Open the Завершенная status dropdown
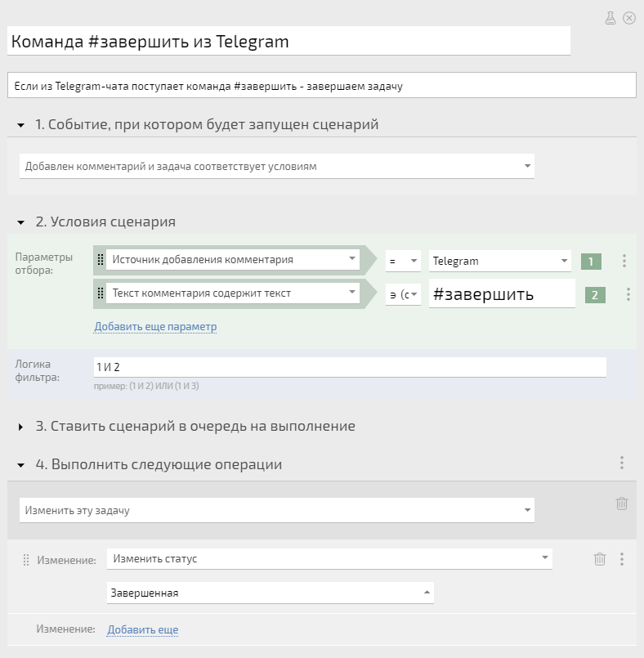This screenshot has height=658, width=644. pyautogui.click(x=271, y=593)
